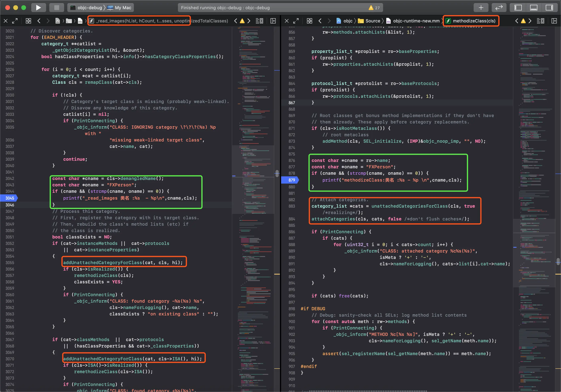Click the right editor minimap
This screenshot has height=392, width=561.
click(x=534, y=209)
